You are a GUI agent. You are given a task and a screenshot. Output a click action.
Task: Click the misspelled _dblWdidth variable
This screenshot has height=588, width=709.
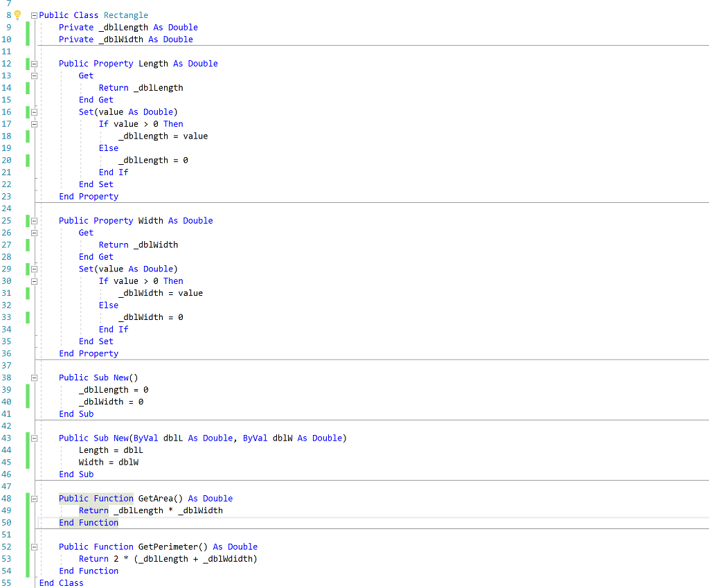228,559
